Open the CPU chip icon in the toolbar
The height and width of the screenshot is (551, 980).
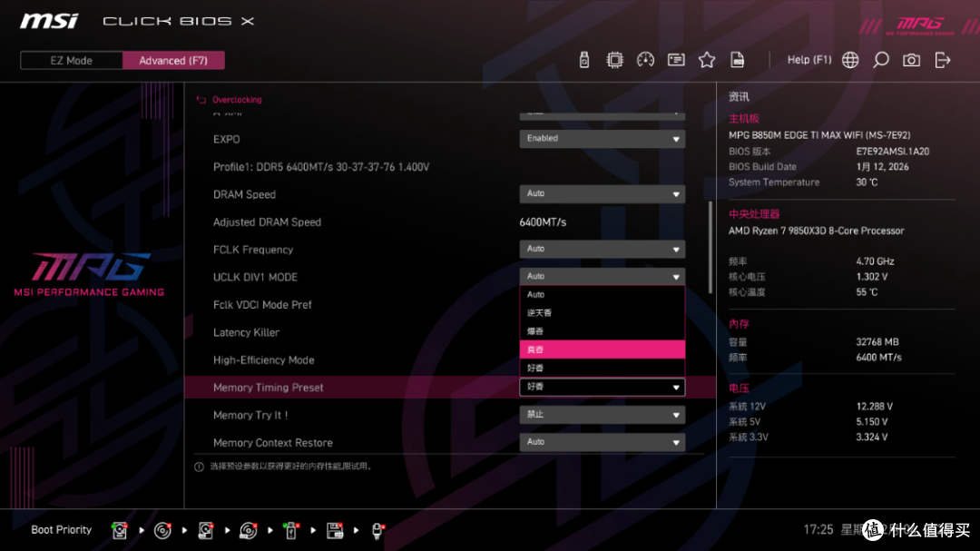[x=614, y=60]
